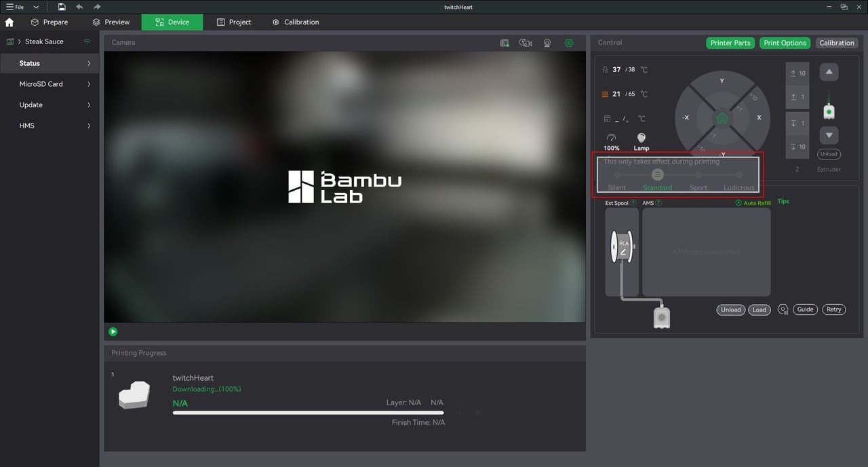This screenshot has height=467, width=868.
Task: Click the save icon in title bar
Action: pyautogui.click(x=62, y=7)
